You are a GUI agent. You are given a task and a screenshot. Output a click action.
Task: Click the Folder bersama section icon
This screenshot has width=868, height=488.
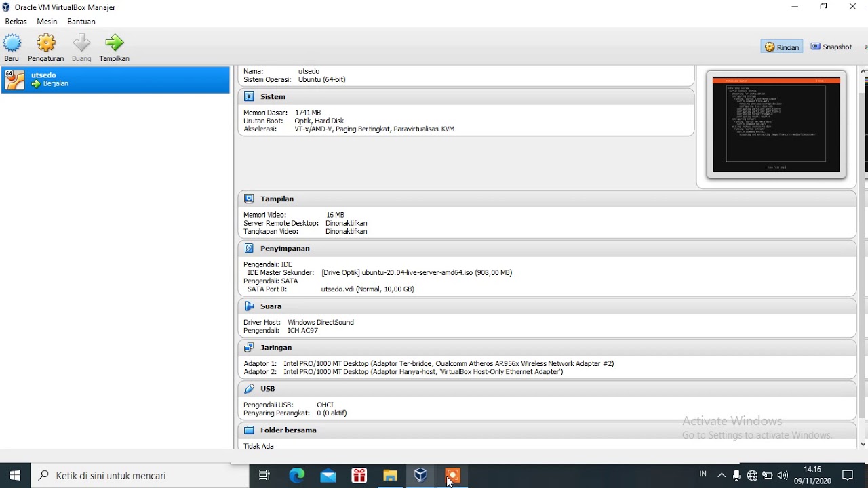[249, 430]
